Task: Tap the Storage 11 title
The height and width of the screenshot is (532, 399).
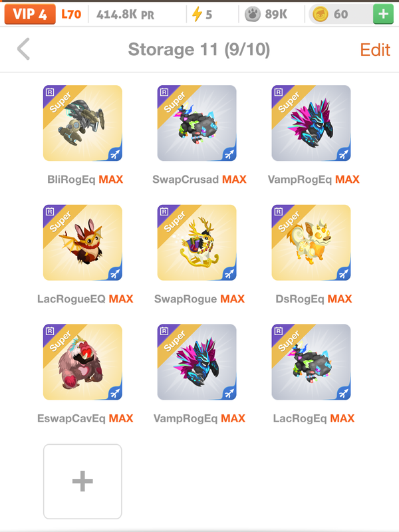Action: point(199,49)
